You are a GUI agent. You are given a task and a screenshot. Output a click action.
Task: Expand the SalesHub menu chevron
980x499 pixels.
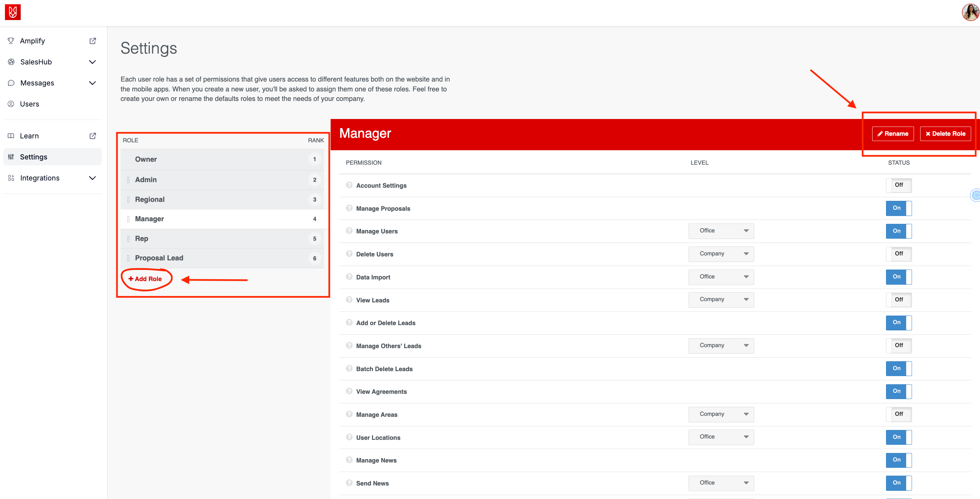(92, 62)
